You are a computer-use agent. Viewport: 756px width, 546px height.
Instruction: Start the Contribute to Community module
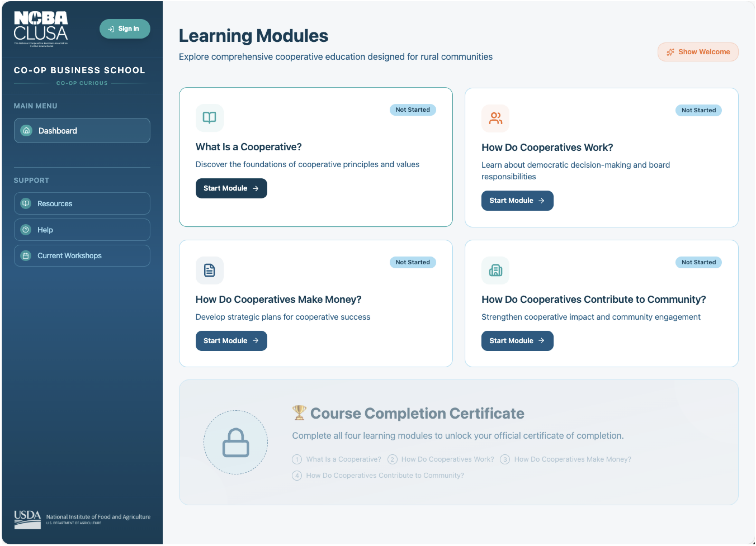[517, 341]
